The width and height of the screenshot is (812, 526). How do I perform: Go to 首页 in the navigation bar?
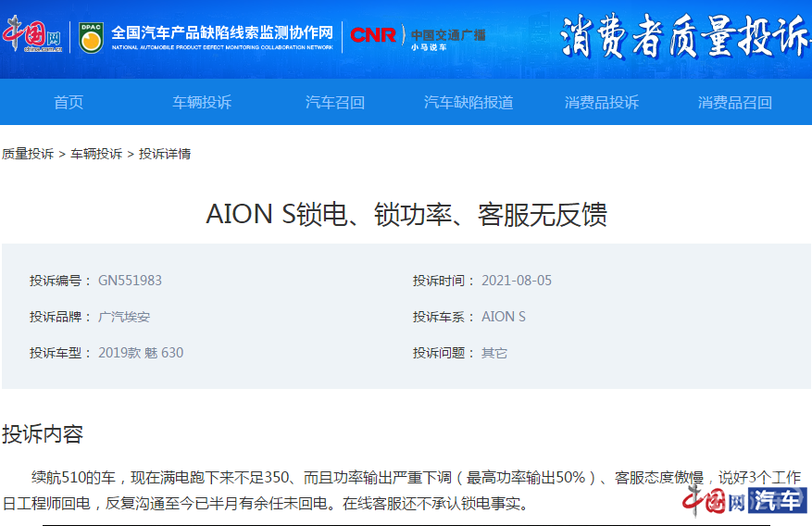coord(69,103)
